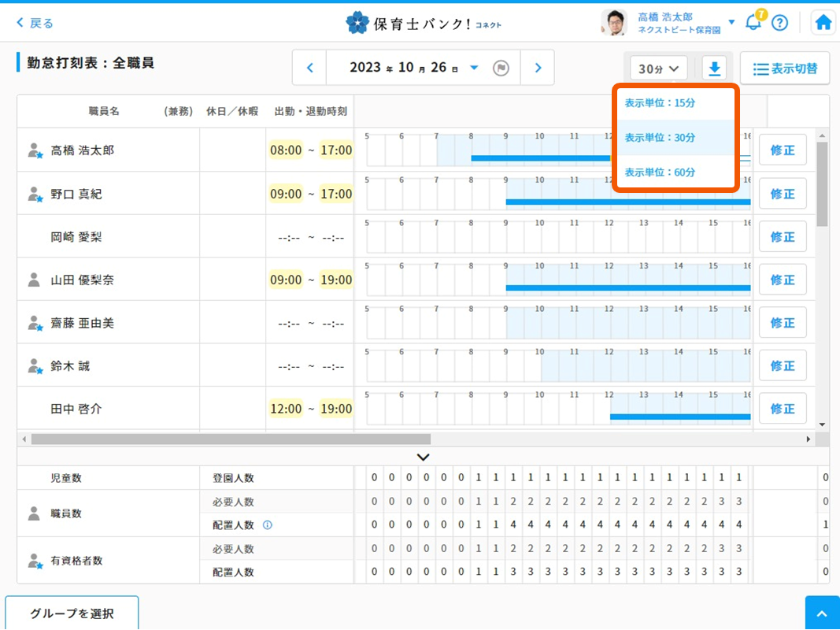The width and height of the screenshot is (840, 630).
Task: Click the 戻る back link
Action: coord(35,23)
